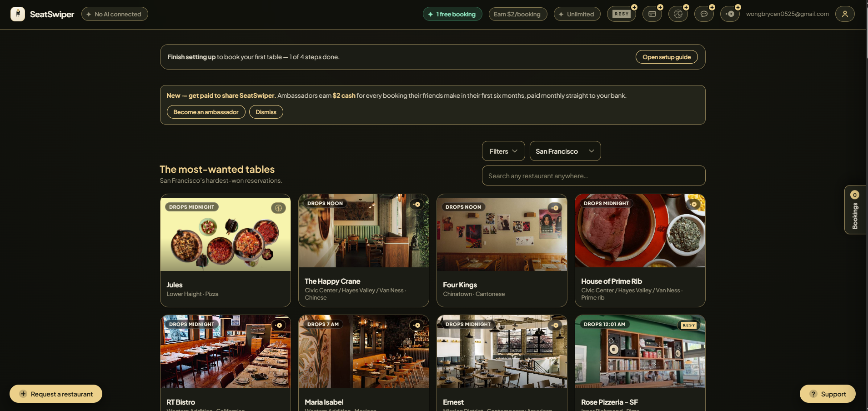
Task: Click the House of Prime Rib title
Action: 612,281
